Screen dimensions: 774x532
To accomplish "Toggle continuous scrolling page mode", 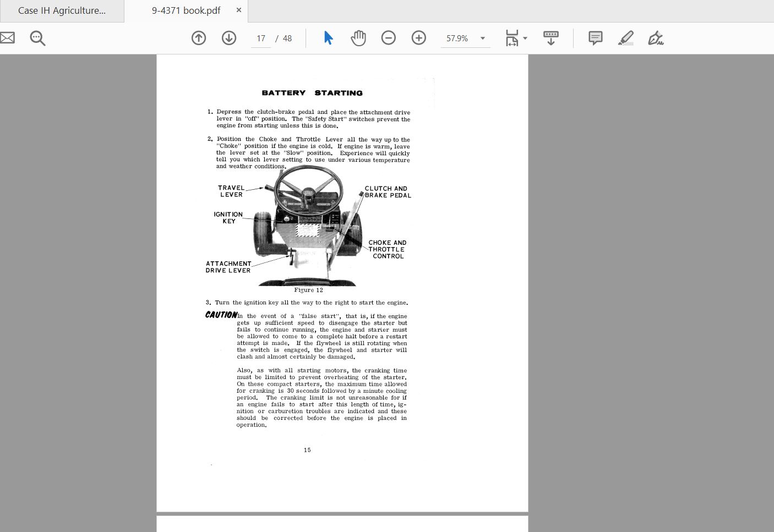I will (x=550, y=38).
